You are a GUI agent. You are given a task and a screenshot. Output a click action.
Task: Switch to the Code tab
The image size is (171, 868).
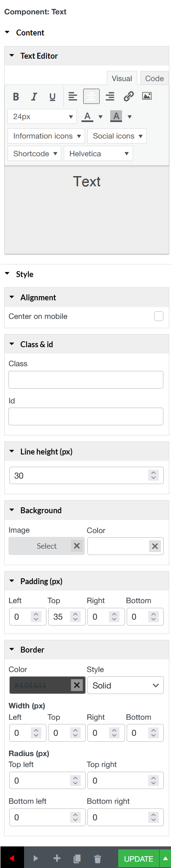click(x=155, y=78)
